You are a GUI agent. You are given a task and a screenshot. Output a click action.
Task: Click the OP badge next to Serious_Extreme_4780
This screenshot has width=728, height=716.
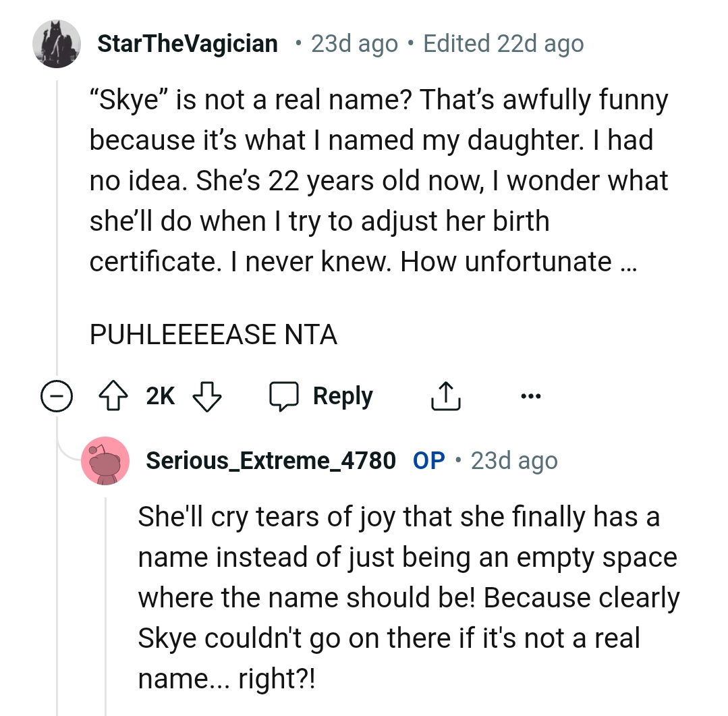point(428,460)
